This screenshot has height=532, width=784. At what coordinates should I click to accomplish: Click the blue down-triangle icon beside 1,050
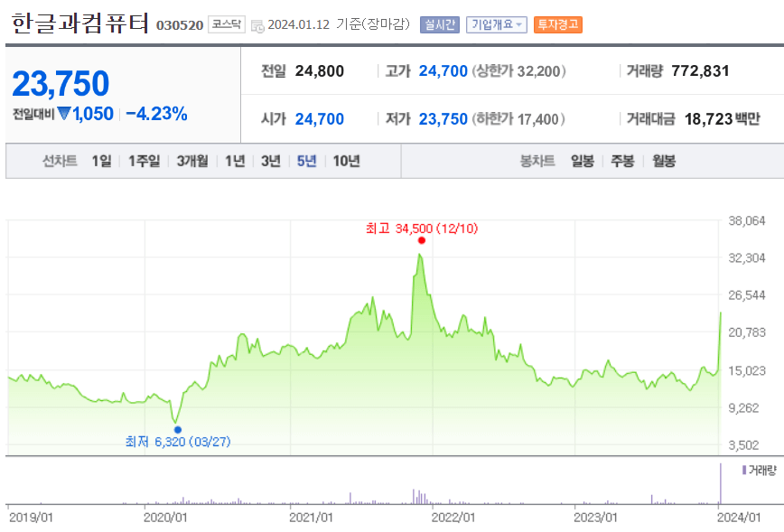click(63, 114)
